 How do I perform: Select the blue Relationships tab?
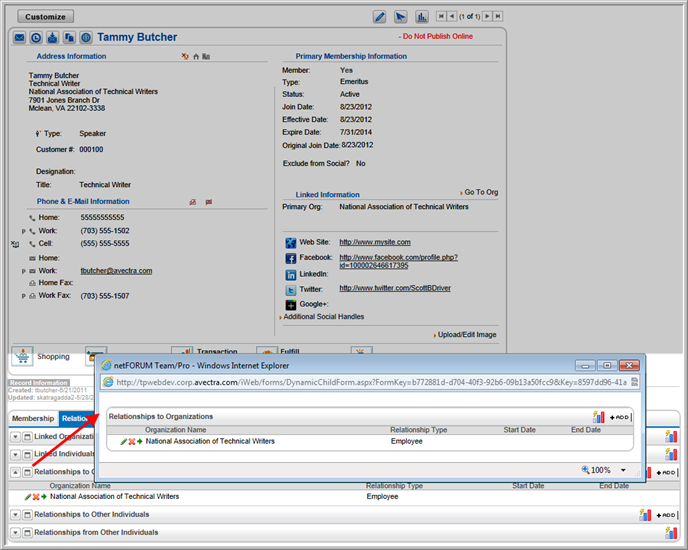tap(77, 419)
